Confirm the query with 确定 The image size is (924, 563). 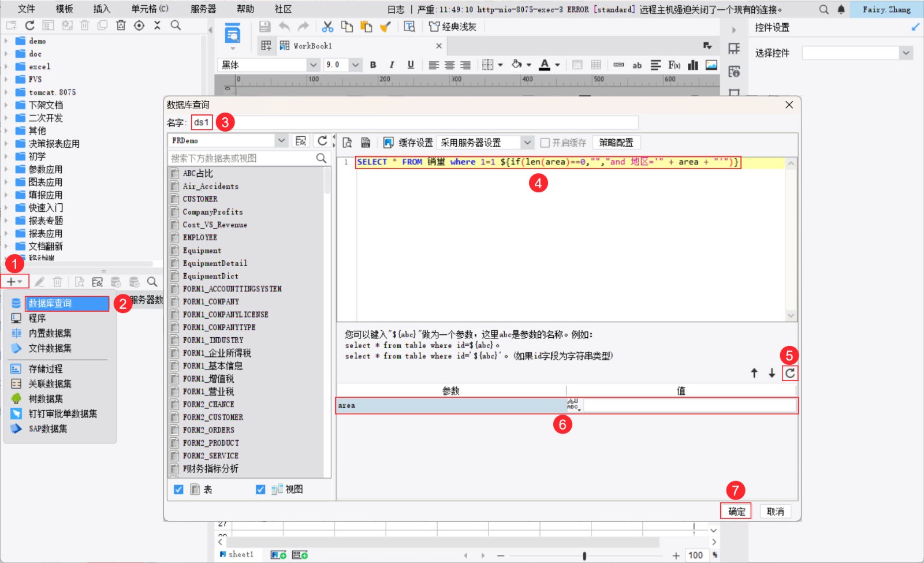[x=736, y=511]
